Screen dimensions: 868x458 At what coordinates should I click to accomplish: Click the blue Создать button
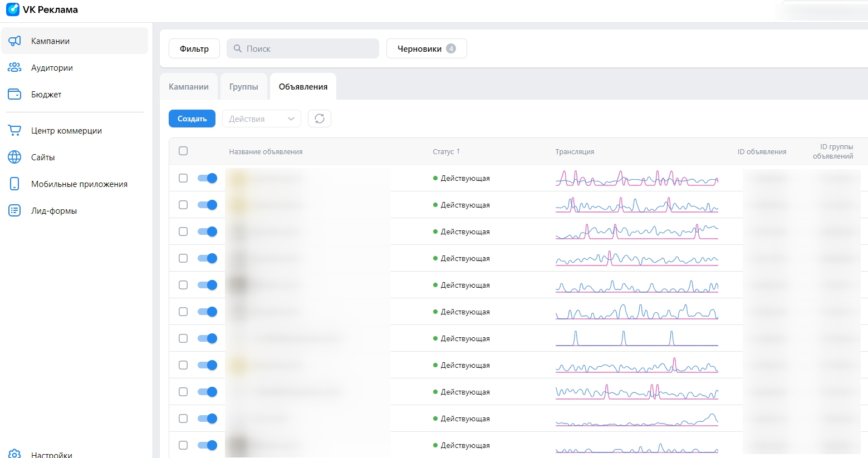click(192, 119)
